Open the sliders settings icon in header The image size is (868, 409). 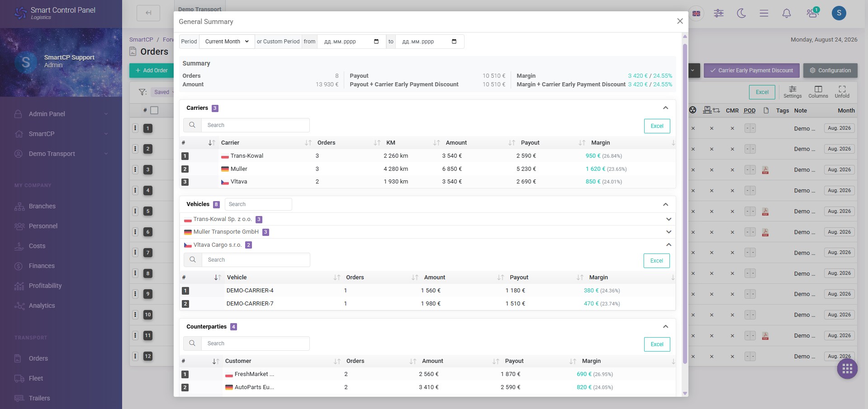719,13
